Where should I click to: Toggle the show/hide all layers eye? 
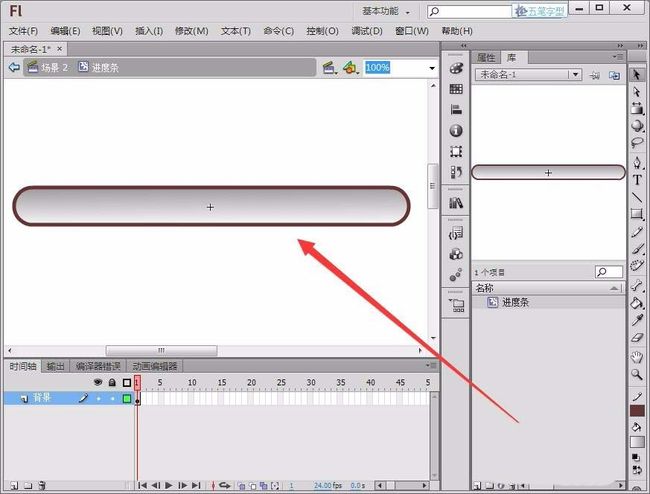(x=98, y=382)
